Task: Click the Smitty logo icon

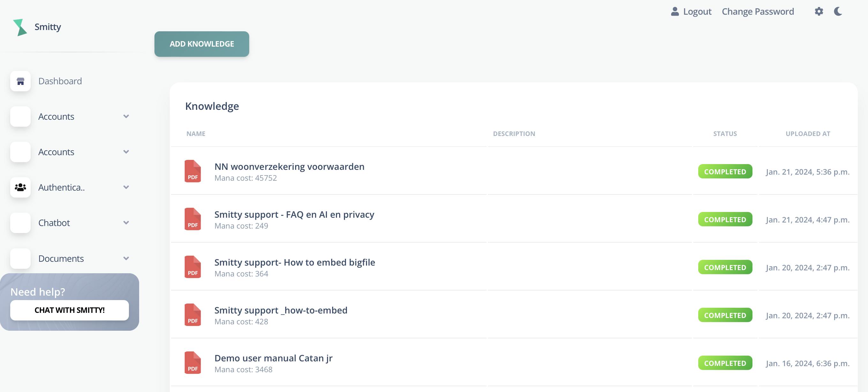Action: 19,27
